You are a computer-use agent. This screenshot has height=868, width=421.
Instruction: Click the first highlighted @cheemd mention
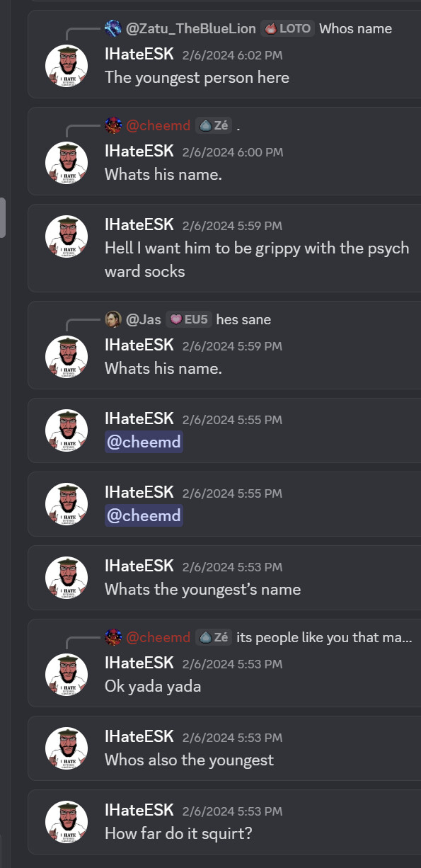click(144, 442)
